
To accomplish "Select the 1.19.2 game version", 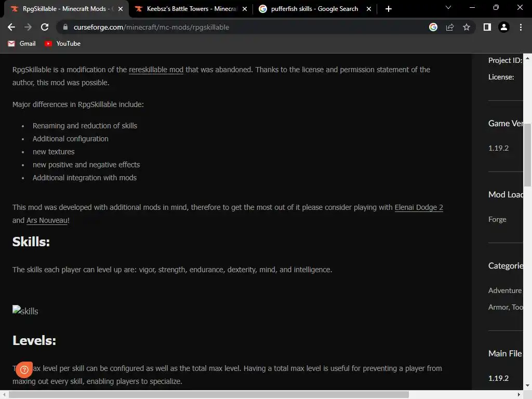I will click(x=498, y=148).
